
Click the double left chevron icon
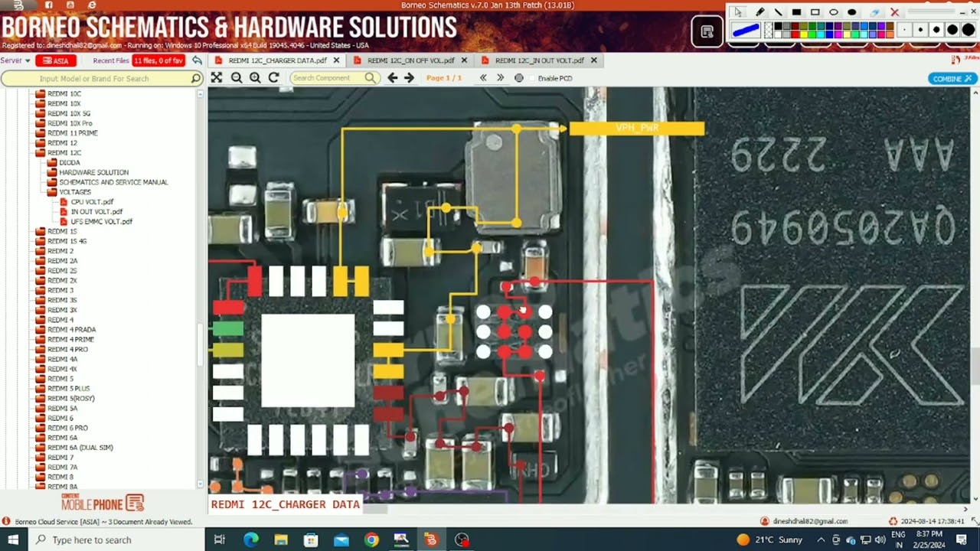[x=483, y=78]
